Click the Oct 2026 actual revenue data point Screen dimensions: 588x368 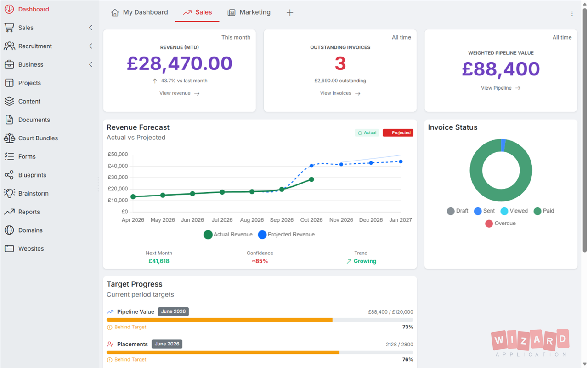tap(311, 179)
